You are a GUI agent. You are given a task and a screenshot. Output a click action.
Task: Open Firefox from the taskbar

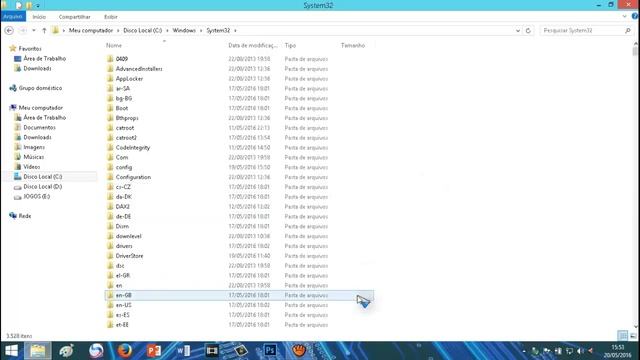tap(124, 351)
